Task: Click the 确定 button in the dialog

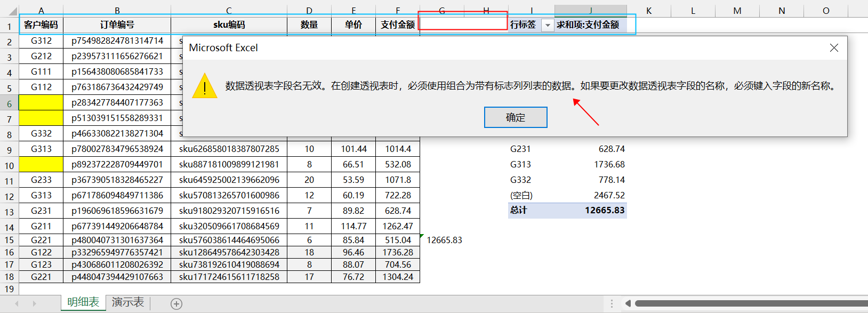Action: 516,117
